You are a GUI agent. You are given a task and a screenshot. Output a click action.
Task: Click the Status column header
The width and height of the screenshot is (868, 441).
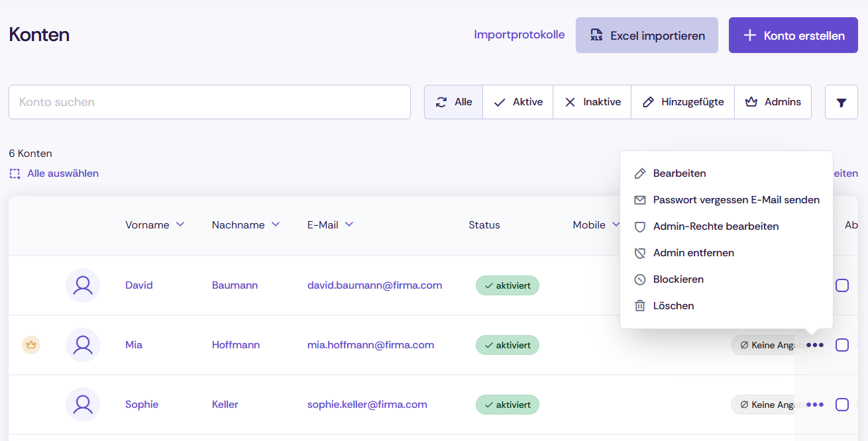click(484, 225)
